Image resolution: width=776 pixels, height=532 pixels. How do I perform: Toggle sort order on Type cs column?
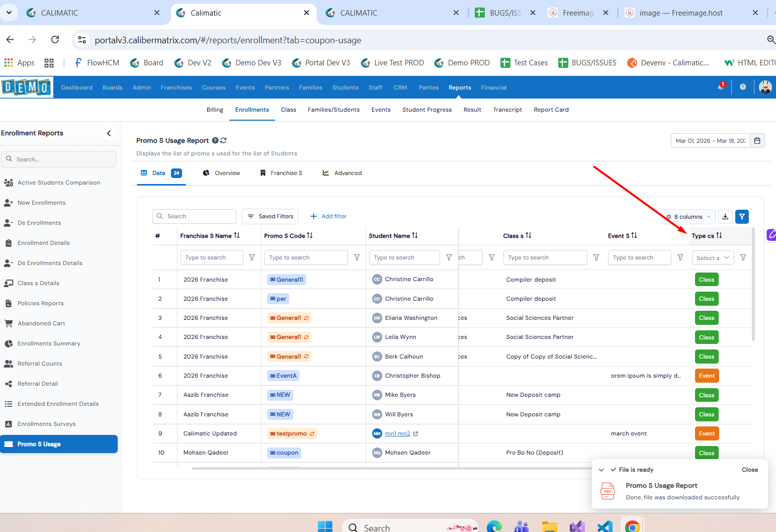click(719, 235)
